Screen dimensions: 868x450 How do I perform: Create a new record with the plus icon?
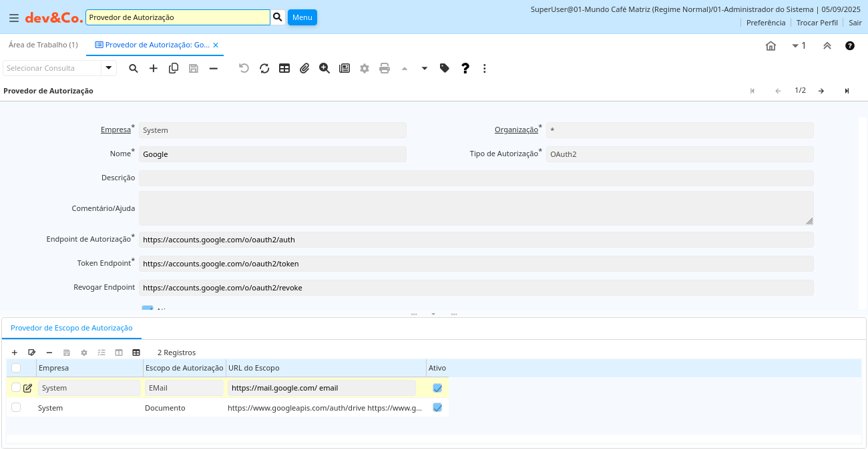154,68
